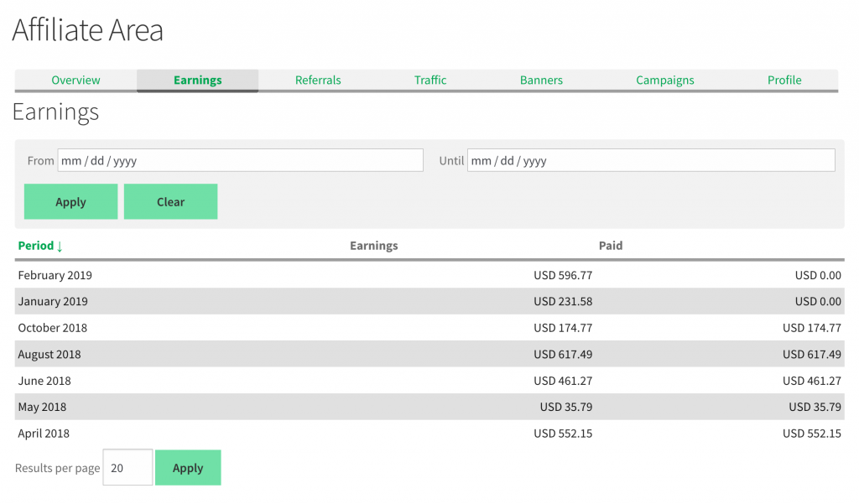The width and height of the screenshot is (859, 504).
Task: Click the Results per page label
Action: [58, 468]
